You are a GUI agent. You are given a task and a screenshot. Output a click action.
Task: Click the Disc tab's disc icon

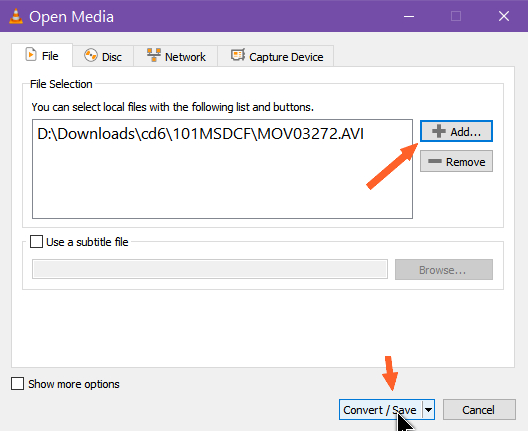click(91, 56)
